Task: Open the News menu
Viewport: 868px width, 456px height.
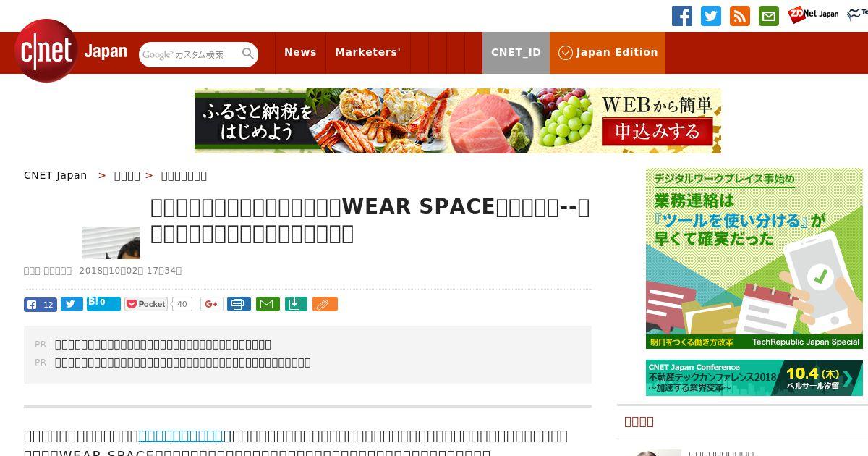Action: [x=300, y=52]
